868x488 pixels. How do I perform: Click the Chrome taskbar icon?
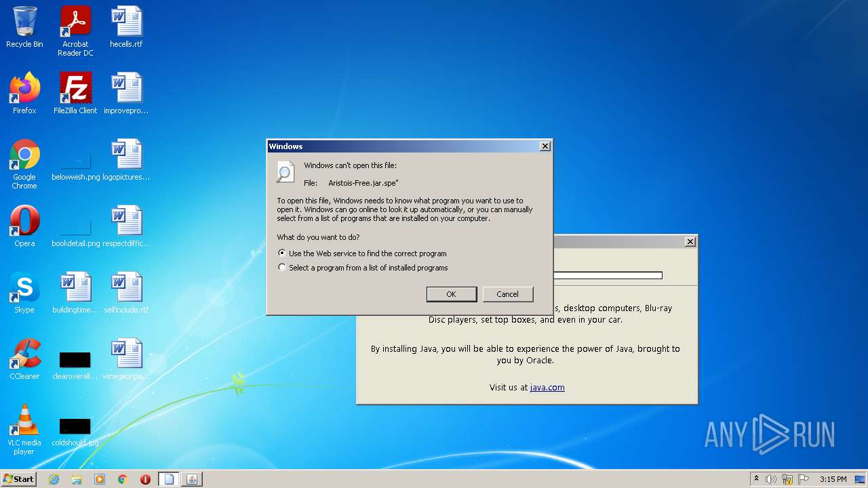click(x=123, y=479)
